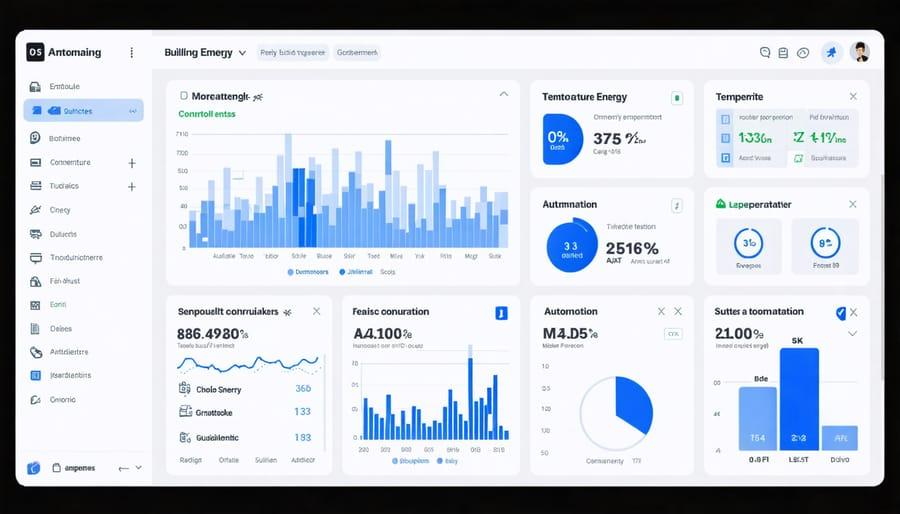Collapse the Moreattengle chart panel
Viewport: 900px width, 514px height.
point(503,94)
